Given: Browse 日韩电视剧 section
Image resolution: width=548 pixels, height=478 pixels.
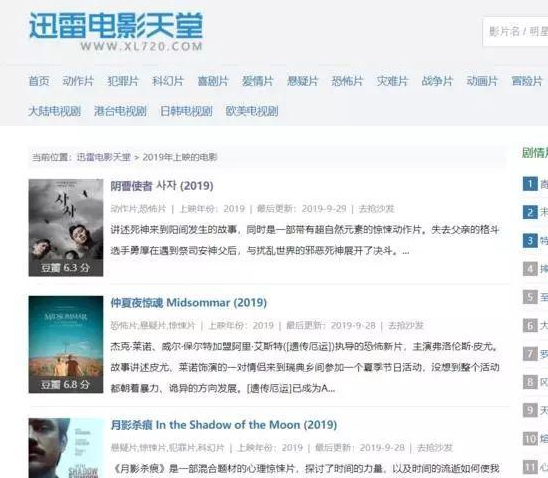Looking at the screenshot, I should click(x=186, y=111).
